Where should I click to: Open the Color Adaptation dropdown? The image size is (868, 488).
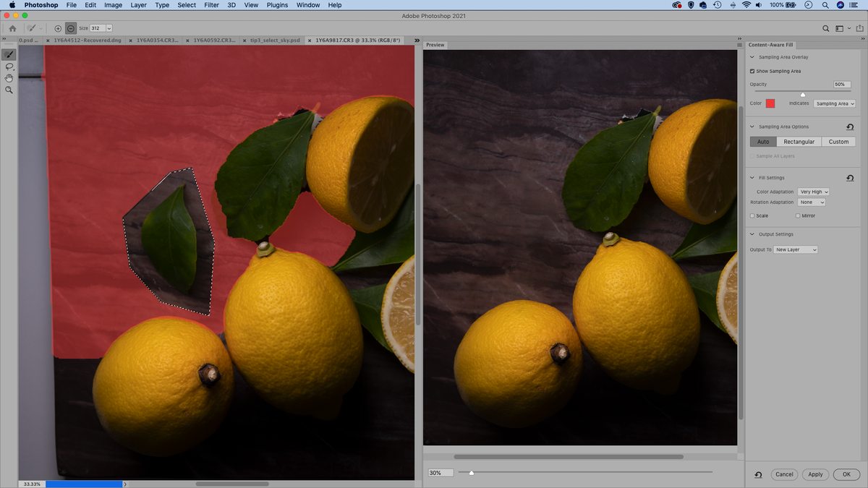click(x=813, y=192)
